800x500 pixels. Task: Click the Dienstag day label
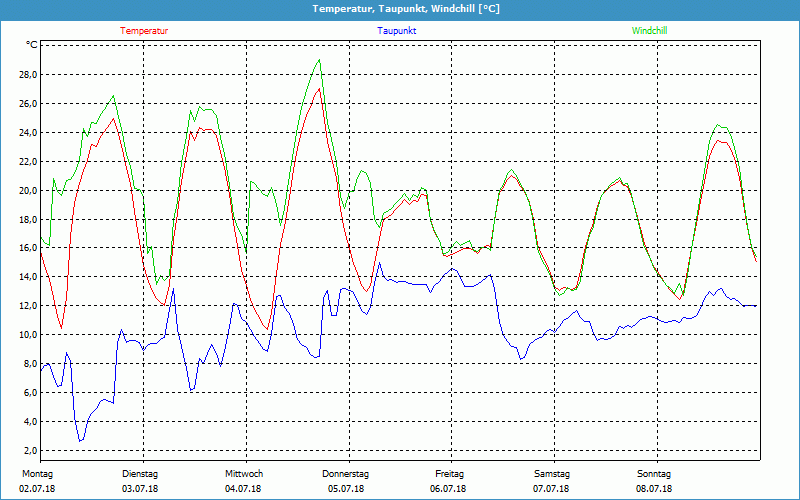coord(140,474)
